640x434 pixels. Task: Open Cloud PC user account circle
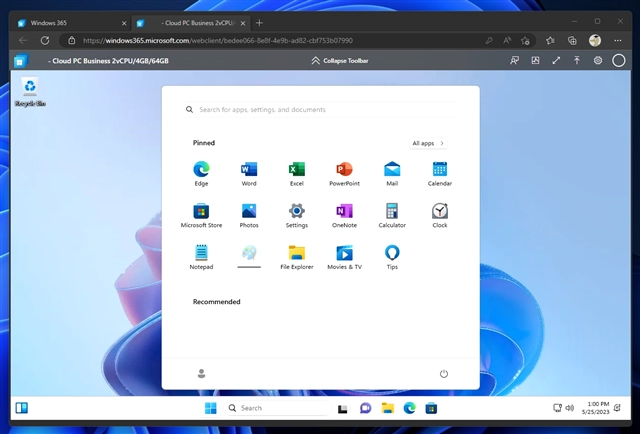(x=618, y=60)
